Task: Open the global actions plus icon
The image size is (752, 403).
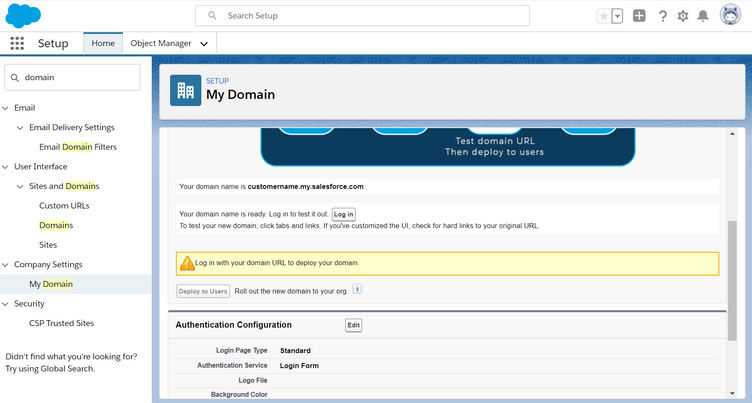Action: click(x=639, y=16)
